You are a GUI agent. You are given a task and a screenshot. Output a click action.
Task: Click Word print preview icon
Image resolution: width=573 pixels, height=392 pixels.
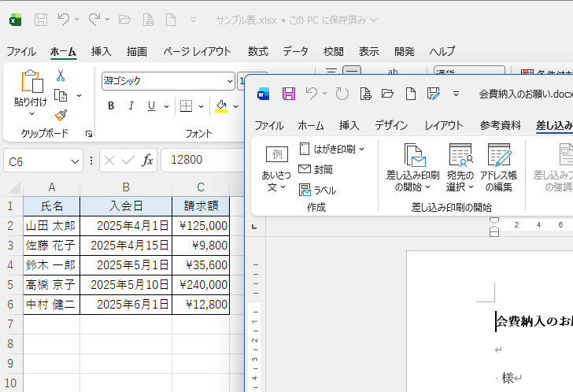[365, 94]
